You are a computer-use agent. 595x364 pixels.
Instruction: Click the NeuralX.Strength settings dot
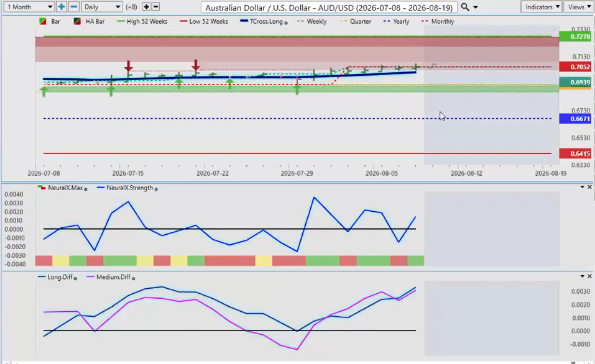[x=156, y=189]
